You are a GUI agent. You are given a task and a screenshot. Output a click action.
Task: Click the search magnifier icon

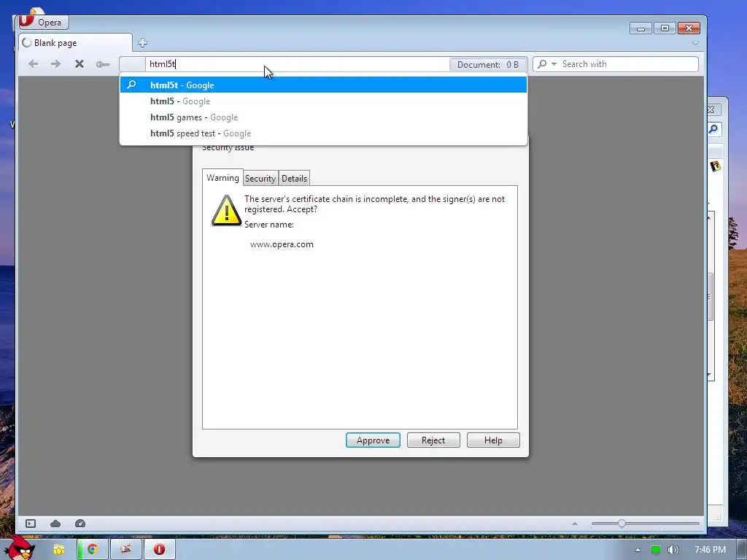(x=542, y=64)
